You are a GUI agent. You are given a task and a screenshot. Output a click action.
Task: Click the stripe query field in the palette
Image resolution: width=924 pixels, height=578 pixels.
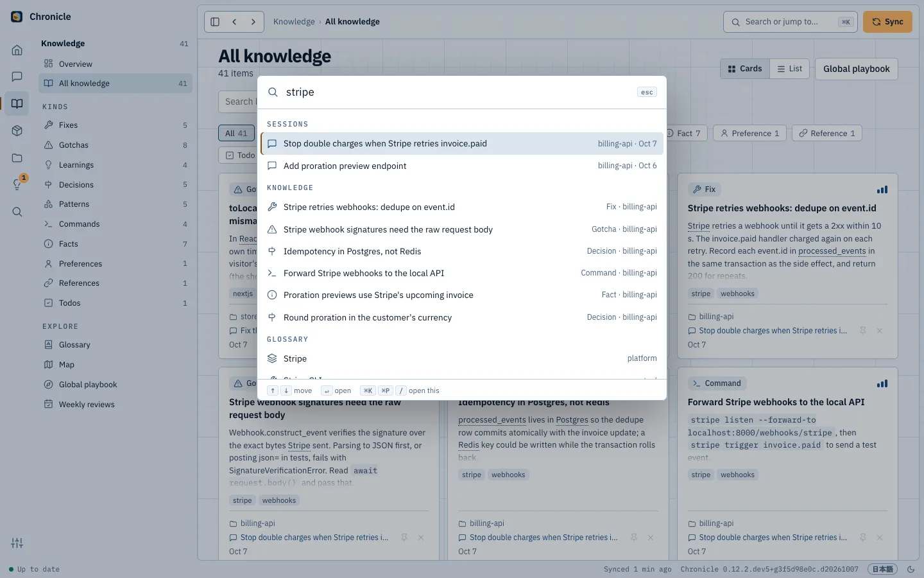click(x=457, y=92)
